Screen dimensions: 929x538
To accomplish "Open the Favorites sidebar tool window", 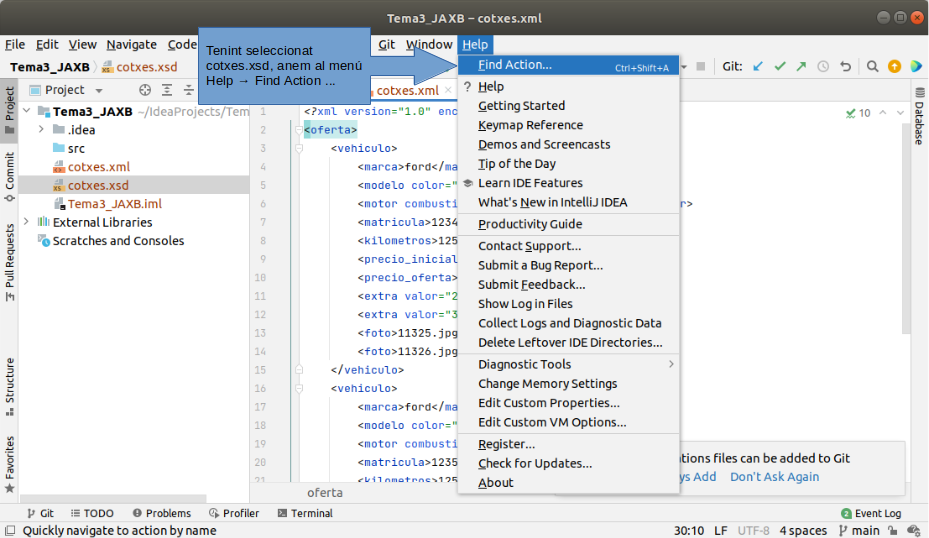I will pos(9,465).
